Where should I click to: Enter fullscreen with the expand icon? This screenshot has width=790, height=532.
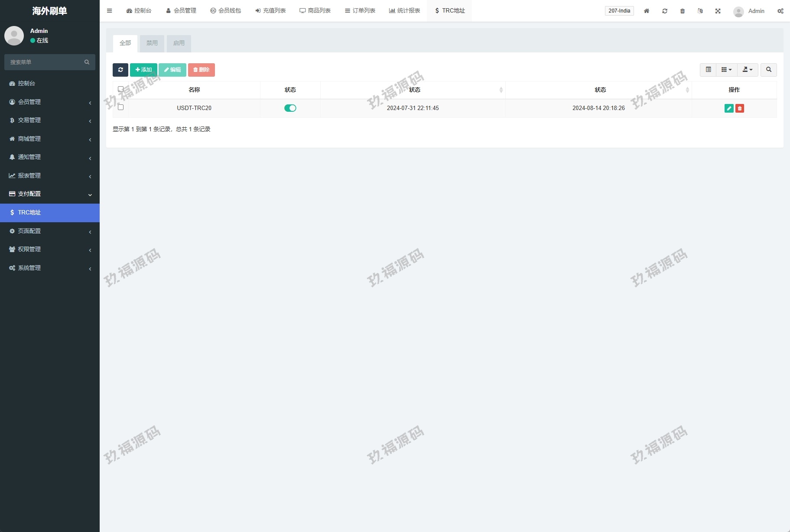tap(718, 11)
